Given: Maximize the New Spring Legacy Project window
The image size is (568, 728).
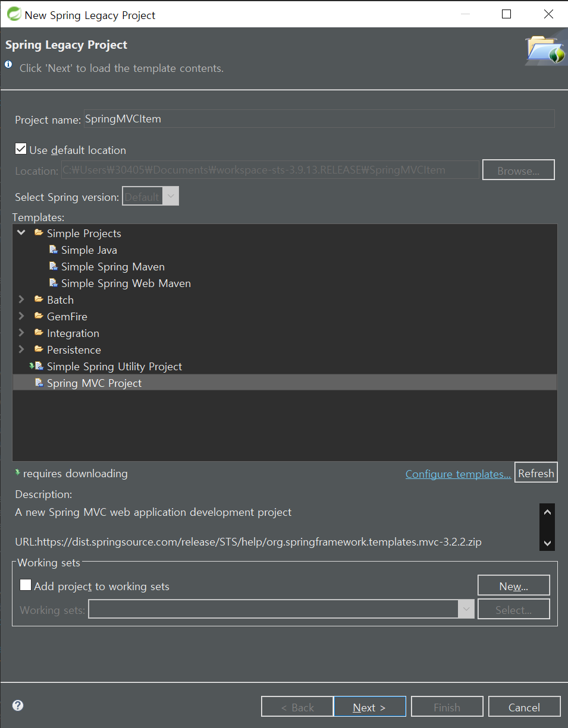Looking at the screenshot, I should tap(506, 14).
